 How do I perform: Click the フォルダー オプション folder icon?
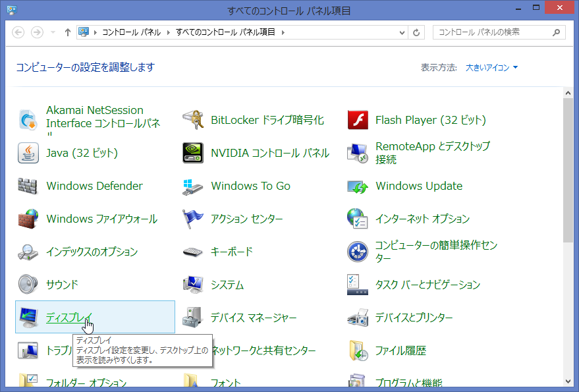click(x=28, y=381)
